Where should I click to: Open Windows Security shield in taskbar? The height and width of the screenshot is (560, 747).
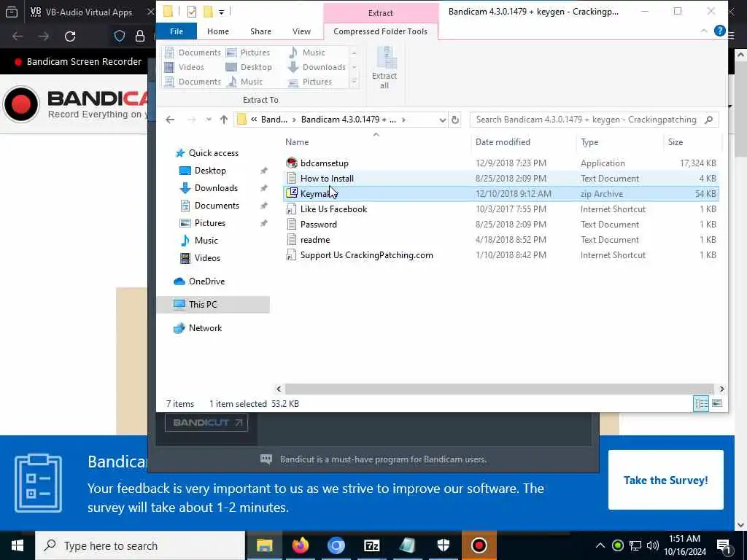coord(443,545)
